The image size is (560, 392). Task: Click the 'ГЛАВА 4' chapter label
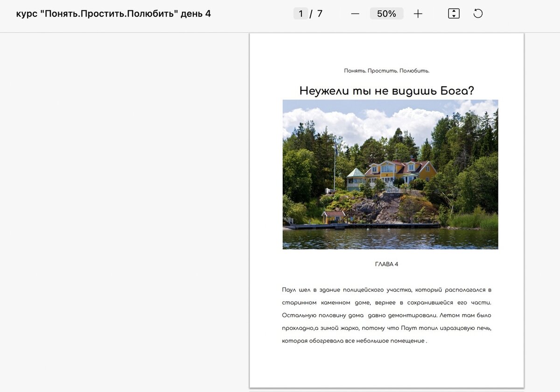386,264
